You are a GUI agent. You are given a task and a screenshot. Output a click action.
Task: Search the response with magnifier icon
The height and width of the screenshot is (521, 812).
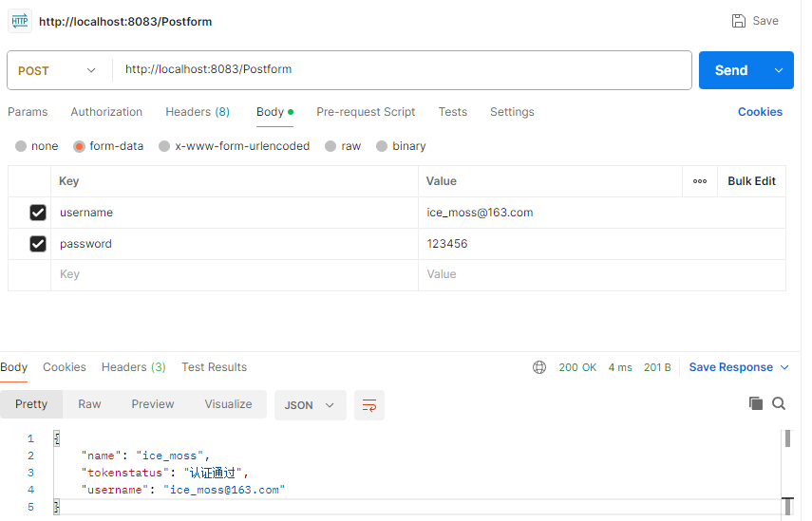click(x=779, y=403)
